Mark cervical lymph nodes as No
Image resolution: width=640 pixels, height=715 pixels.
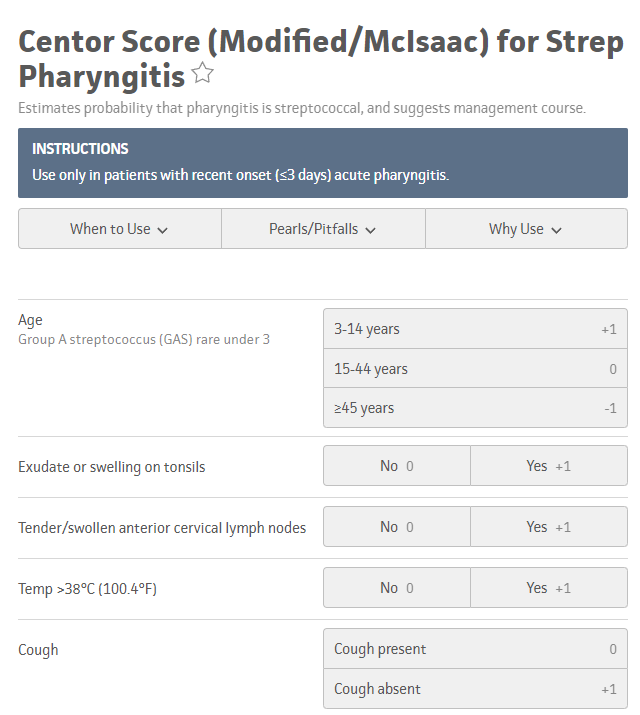(396, 527)
